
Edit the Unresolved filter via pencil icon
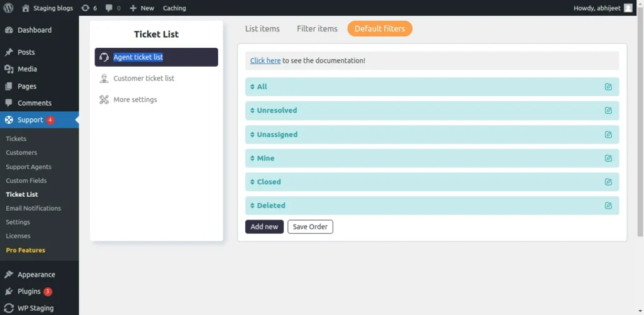(x=608, y=111)
